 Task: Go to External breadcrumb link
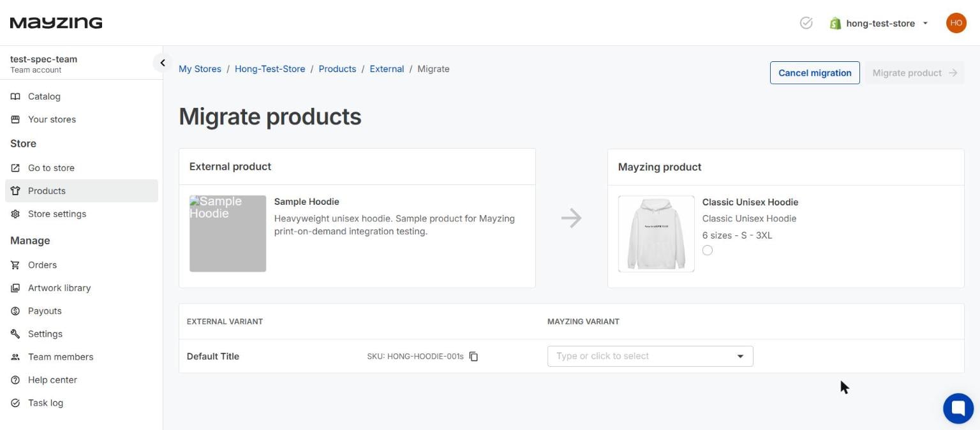coord(387,69)
